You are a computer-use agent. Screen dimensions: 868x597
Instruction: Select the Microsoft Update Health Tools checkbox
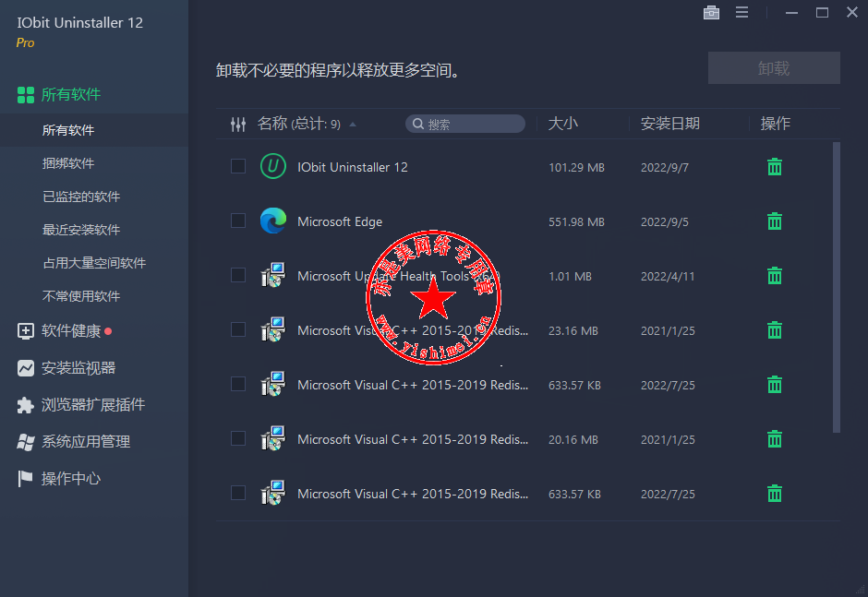click(238, 275)
